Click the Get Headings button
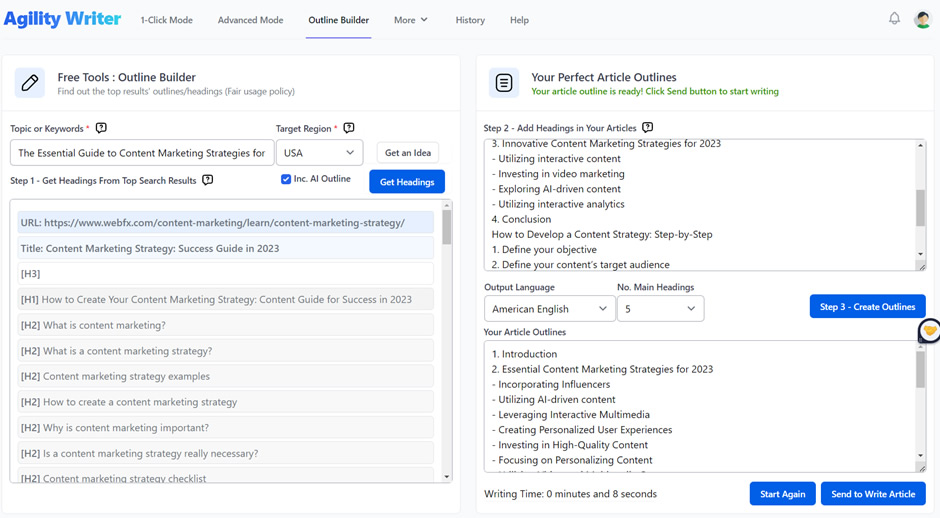The width and height of the screenshot is (940, 518). 407,182
